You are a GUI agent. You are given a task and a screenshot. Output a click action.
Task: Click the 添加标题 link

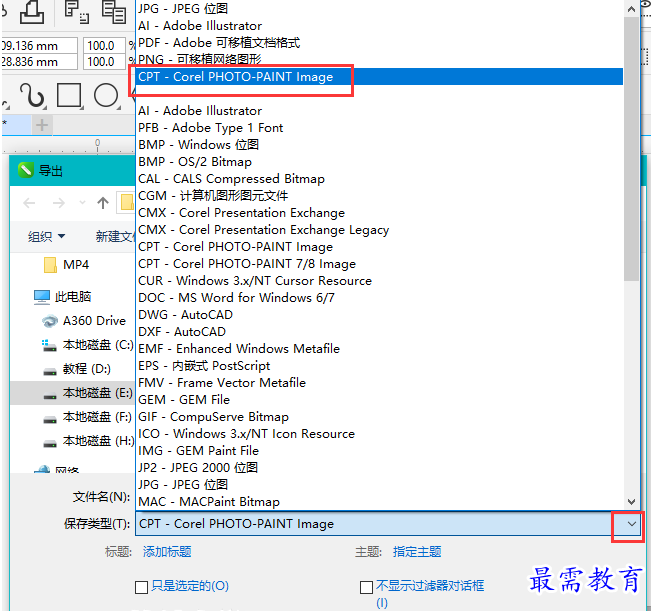click(x=167, y=552)
